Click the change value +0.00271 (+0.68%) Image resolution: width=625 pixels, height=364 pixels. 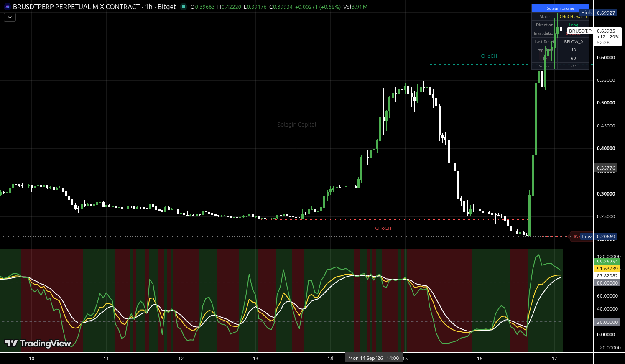click(x=318, y=7)
